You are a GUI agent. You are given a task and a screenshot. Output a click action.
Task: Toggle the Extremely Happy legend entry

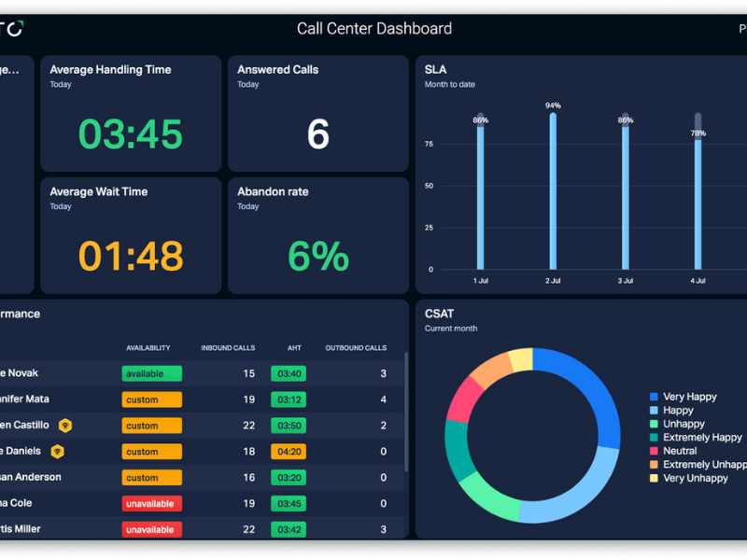click(x=702, y=437)
